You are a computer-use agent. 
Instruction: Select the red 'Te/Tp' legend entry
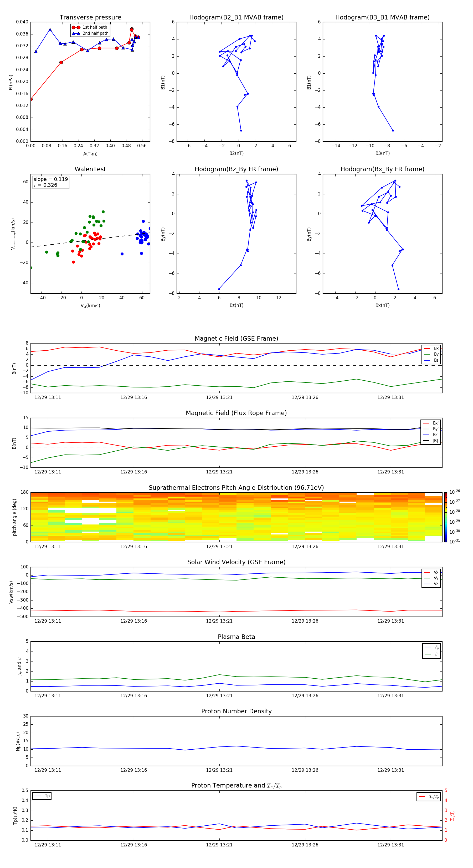tap(429, 796)
